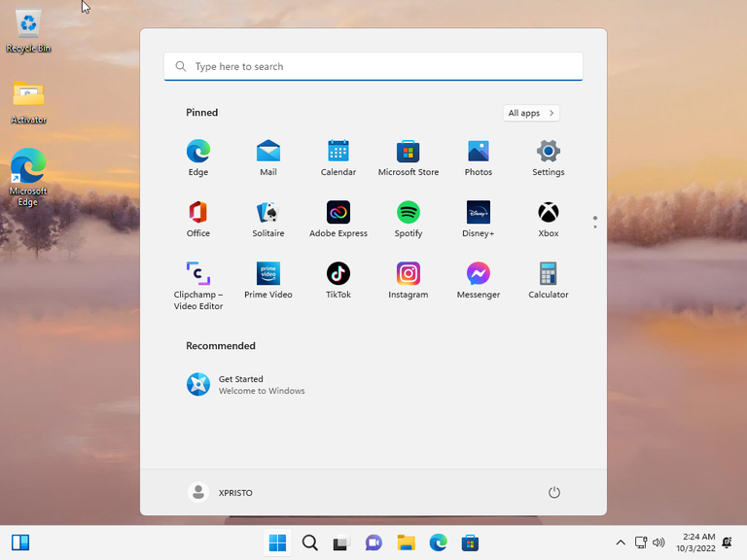Open the XPRISTO user account menu

221,492
